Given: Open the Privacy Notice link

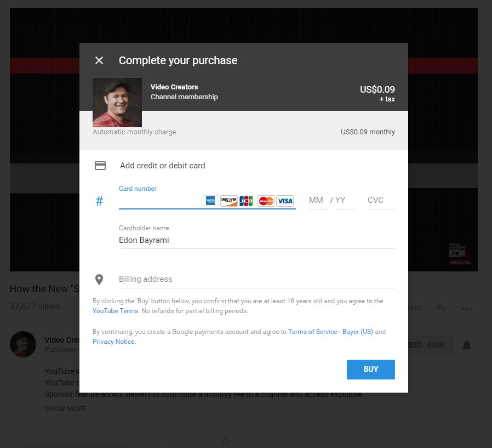Looking at the screenshot, I should 113,342.
